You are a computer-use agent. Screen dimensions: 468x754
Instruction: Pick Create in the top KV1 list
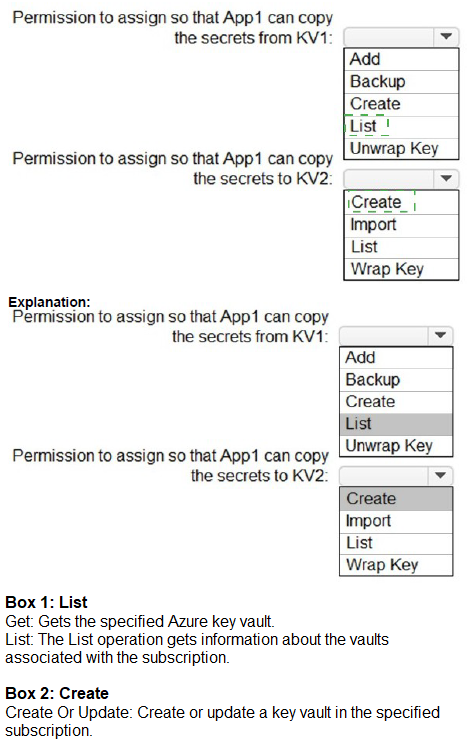[x=402, y=104]
